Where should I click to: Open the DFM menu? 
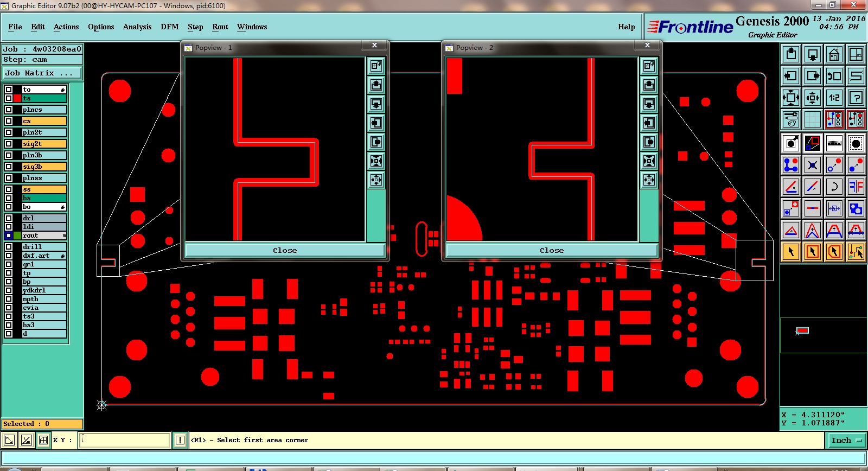170,27
